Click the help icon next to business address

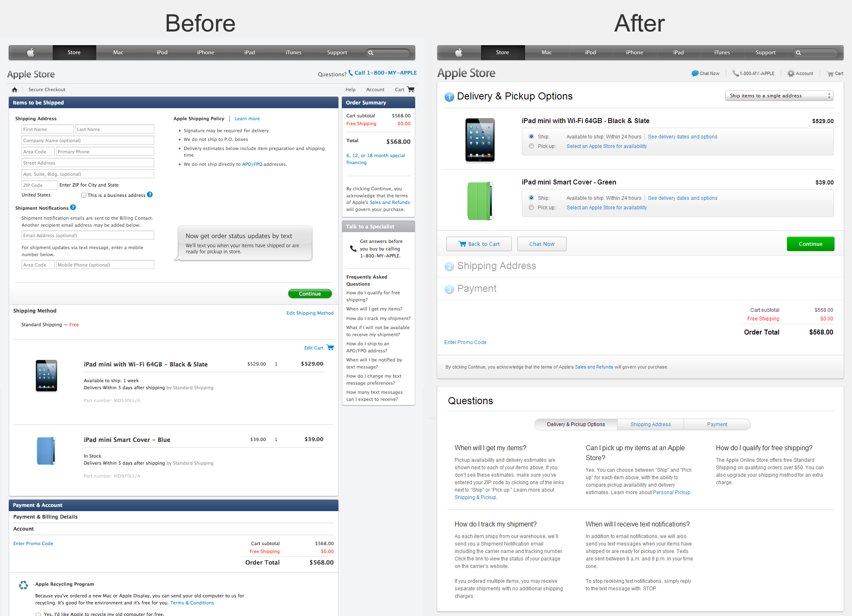[150, 194]
